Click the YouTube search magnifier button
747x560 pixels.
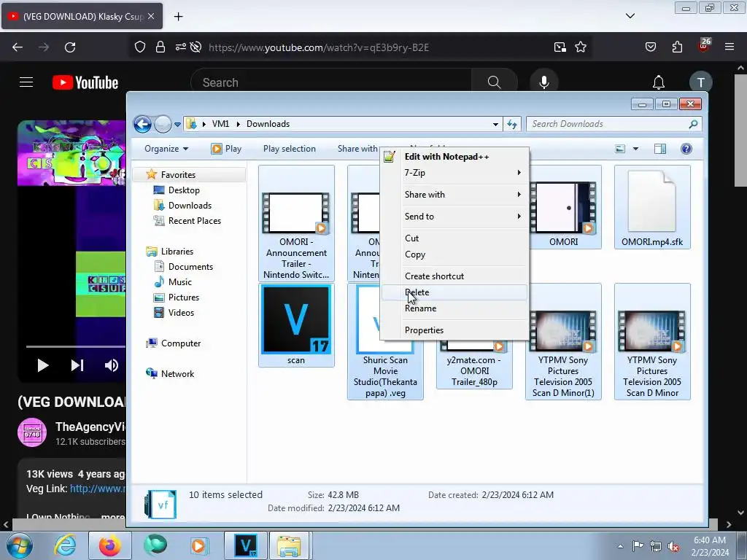pos(494,82)
